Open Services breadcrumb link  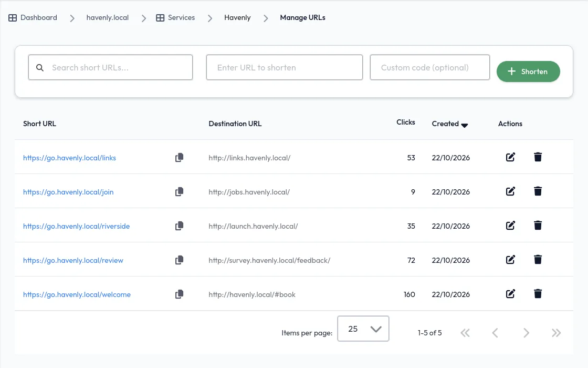coord(181,18)
